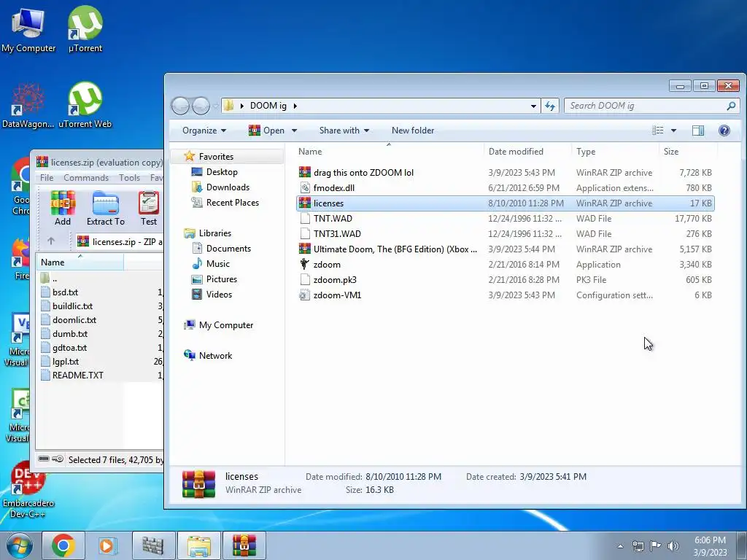Select the fmodex.dll file
Image resolution: width=747 pixels, height=560 pixels.
505,188
